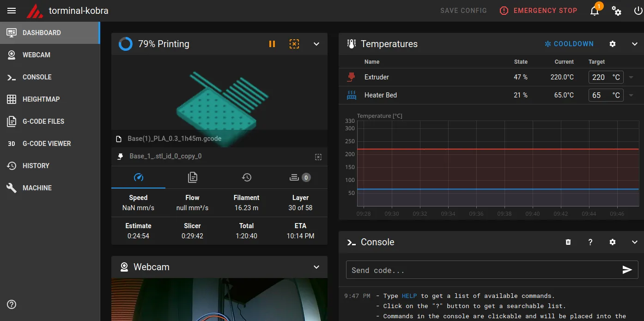Open interface settings gears icon

(617, 11)
